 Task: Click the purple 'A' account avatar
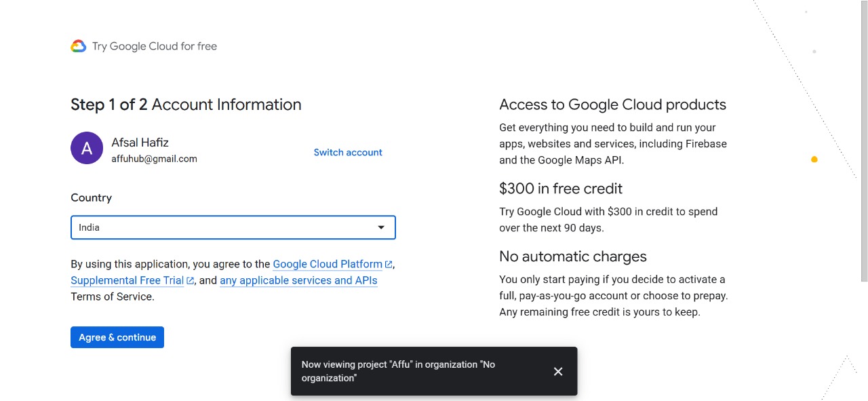[x=87, y=148]
